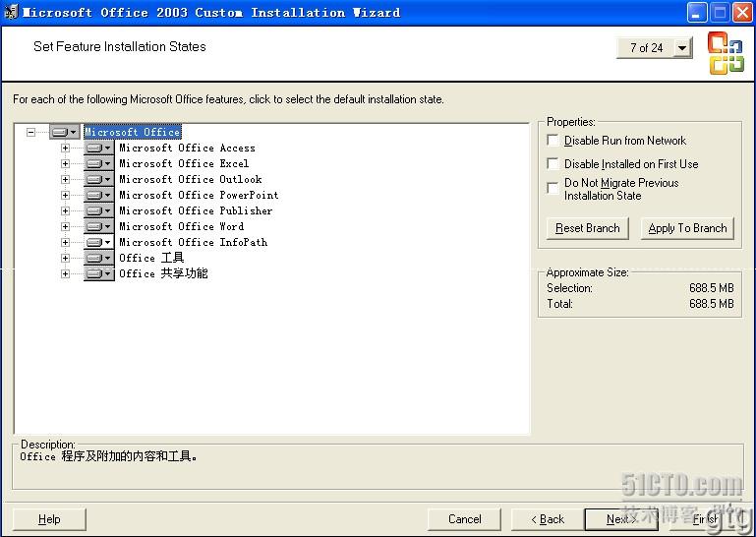Viewport: 756px width, 537px height.
Task: Select the Microsoft Office root label
Action: 133,132
